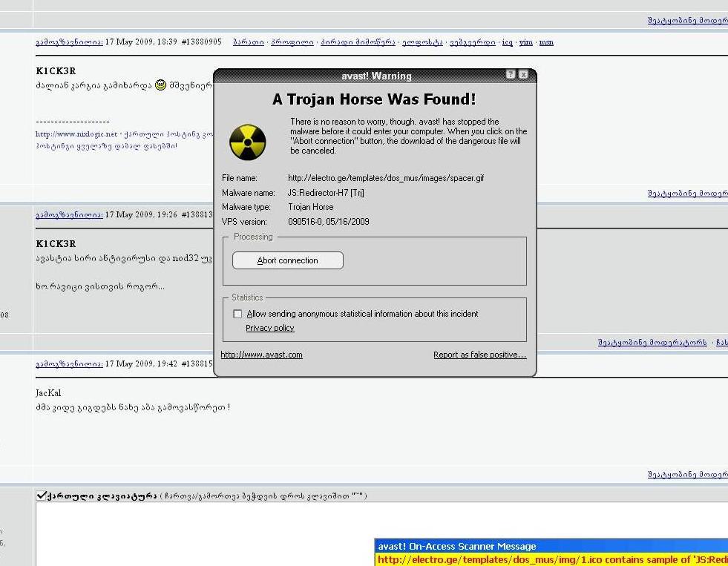The image size is (728, 566).
Task: Click გამოგზავნილია link of the 19:26 post
Action: pos(69,214)
